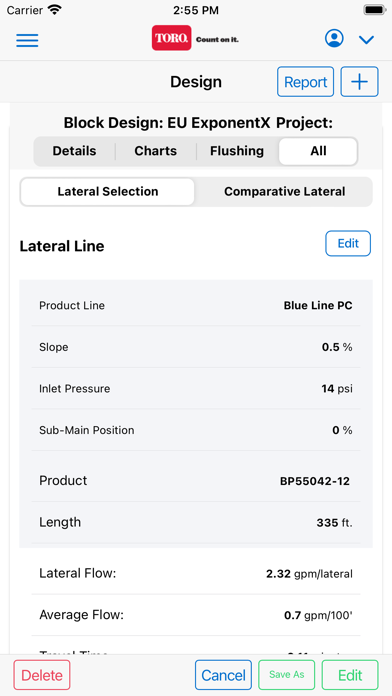Switch to the Charts tab

[x=155, y=151]
